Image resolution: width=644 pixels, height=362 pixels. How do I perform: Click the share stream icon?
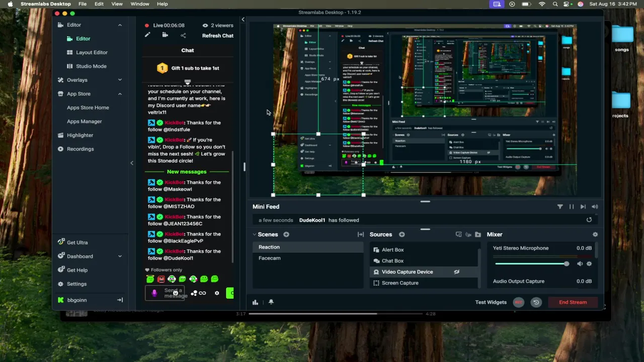(183, 35)
